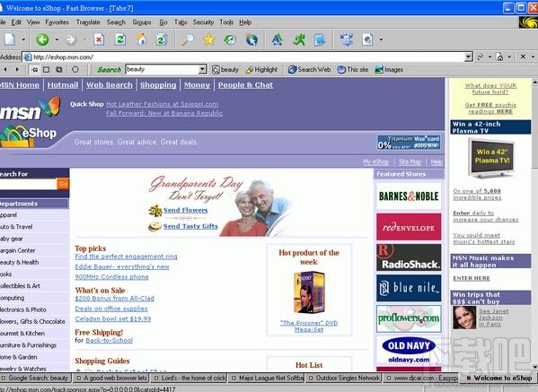Click the cascade windows icon
Screen dimensions: 538x392
coord(59,70)
